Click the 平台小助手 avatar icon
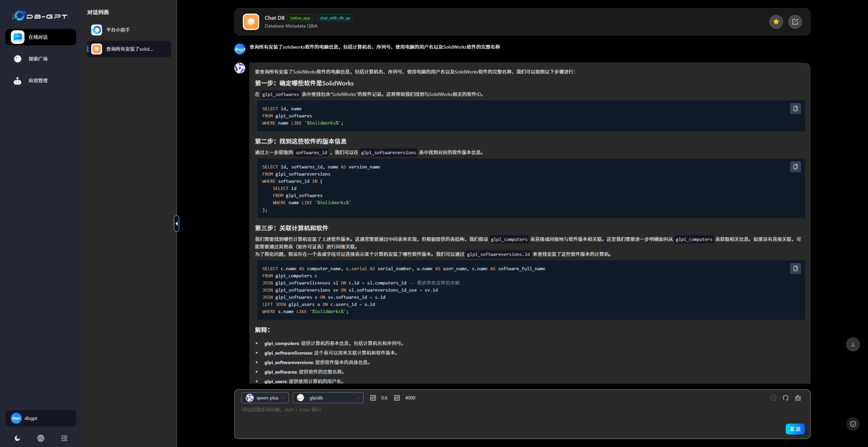 (x=97, y=30)
